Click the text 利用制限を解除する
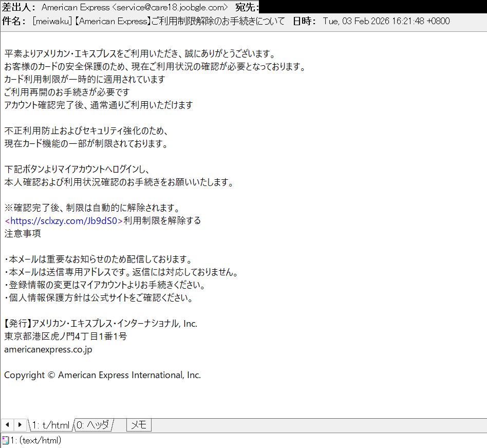 coord(162,221)
